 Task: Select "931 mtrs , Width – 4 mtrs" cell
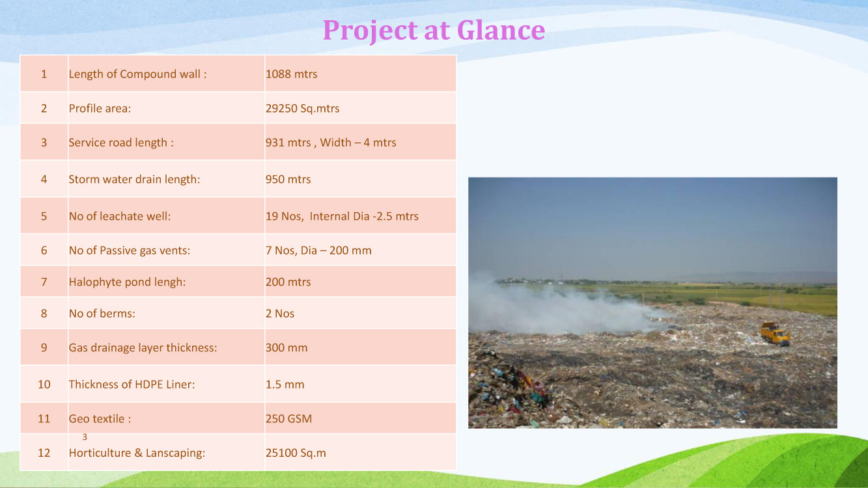coord(360,142)
